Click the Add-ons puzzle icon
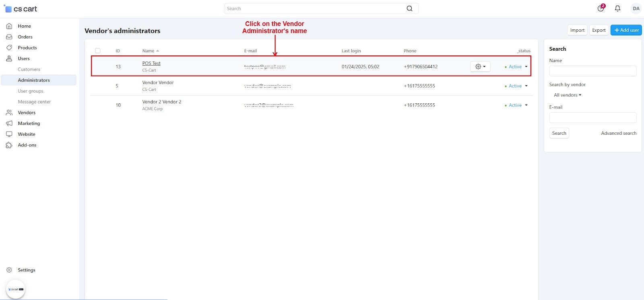 9,145
